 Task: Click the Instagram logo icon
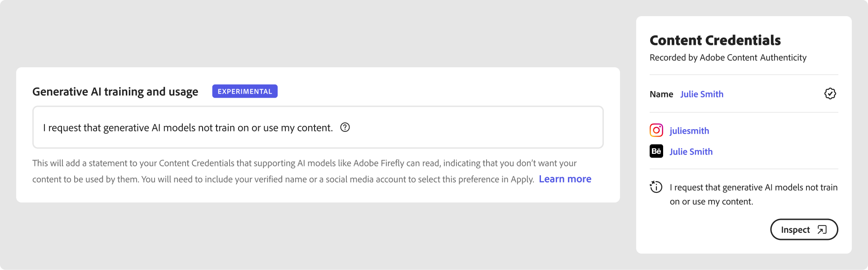(x=656, y=131)
